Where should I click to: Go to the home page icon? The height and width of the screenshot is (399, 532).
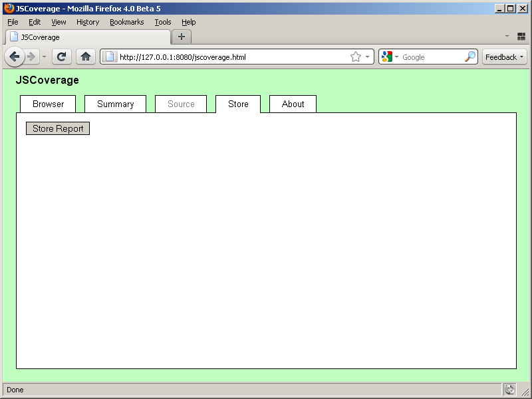tap(86, 57)
